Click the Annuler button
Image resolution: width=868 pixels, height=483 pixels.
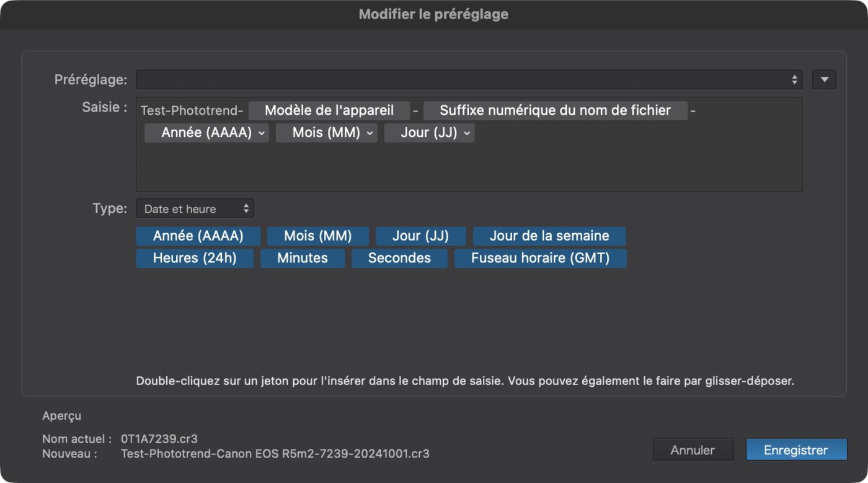[693, 450]
